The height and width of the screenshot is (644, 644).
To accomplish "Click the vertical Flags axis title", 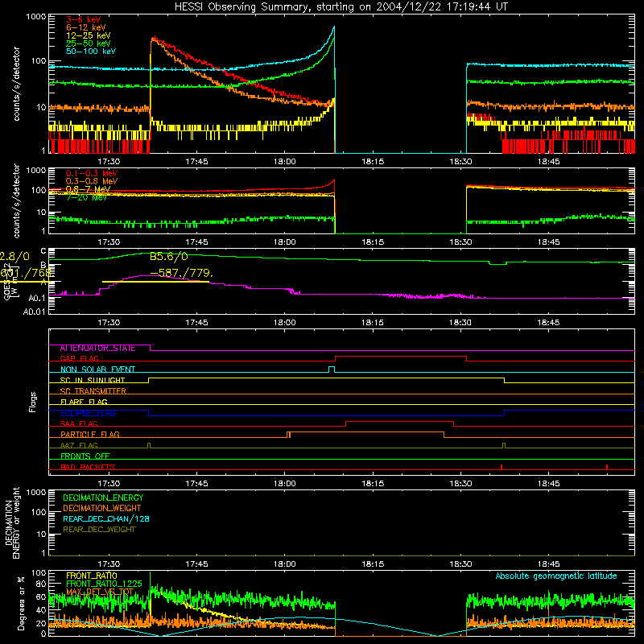I will 33,402.
